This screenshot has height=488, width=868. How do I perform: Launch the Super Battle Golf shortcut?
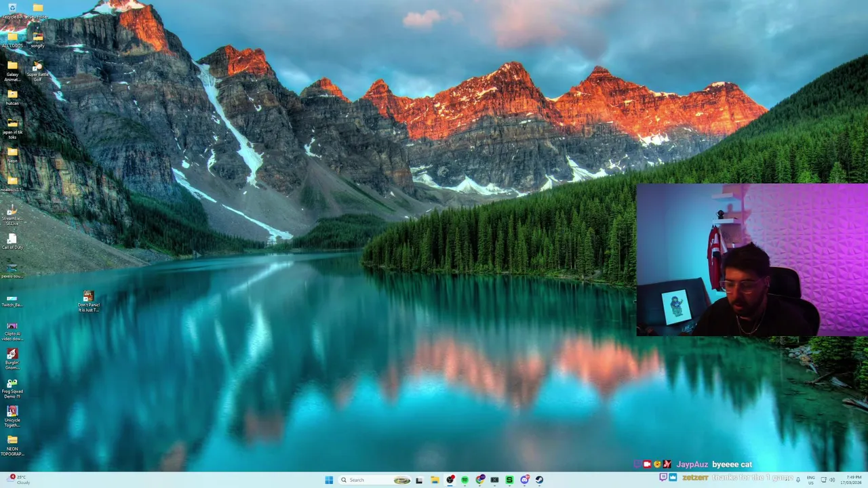click(x=37, y=71)
